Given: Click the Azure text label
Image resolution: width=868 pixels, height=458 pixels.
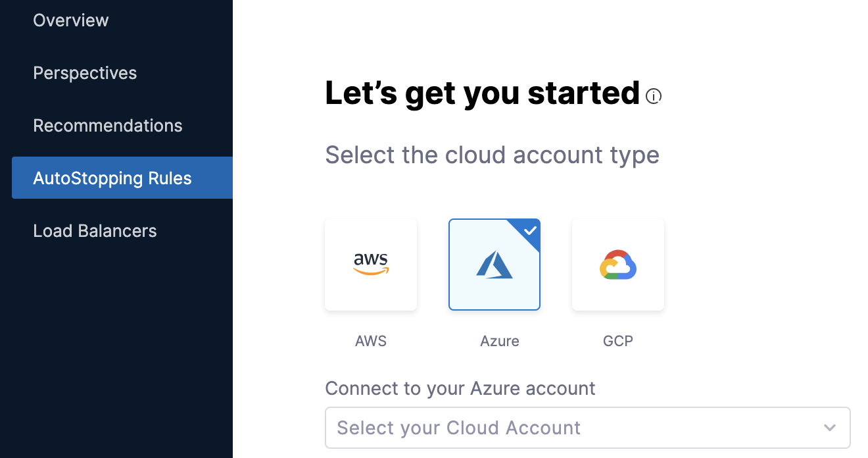Looking at the screenshot, I should (500, 341).
